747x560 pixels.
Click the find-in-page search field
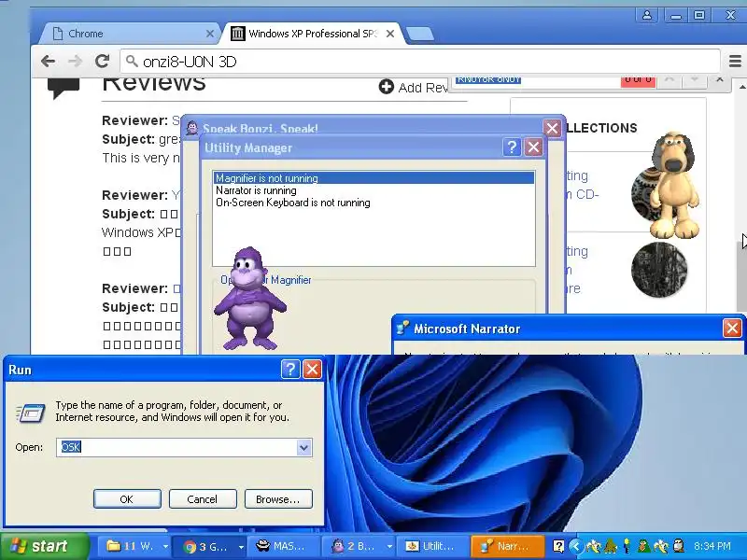[536, 80]
